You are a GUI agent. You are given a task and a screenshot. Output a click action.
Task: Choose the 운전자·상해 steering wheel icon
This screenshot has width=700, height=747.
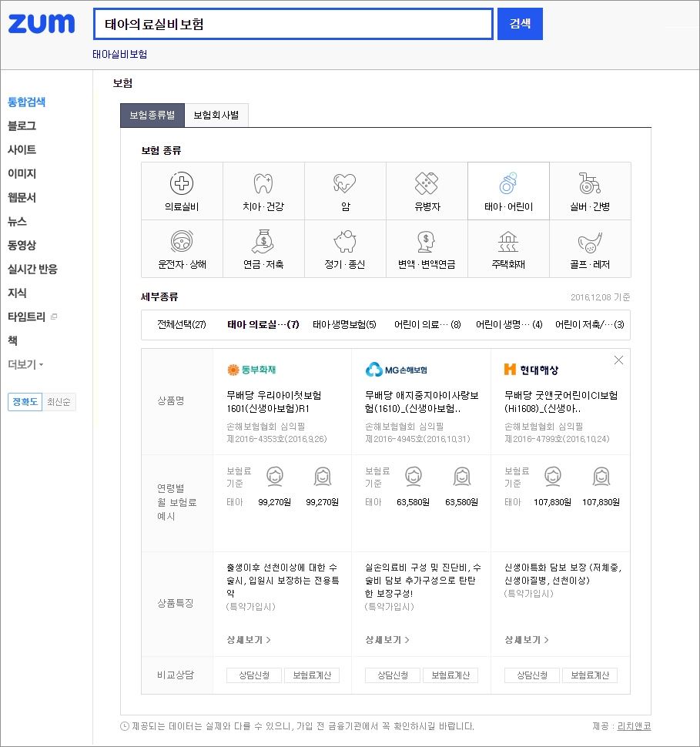[182, 243]
